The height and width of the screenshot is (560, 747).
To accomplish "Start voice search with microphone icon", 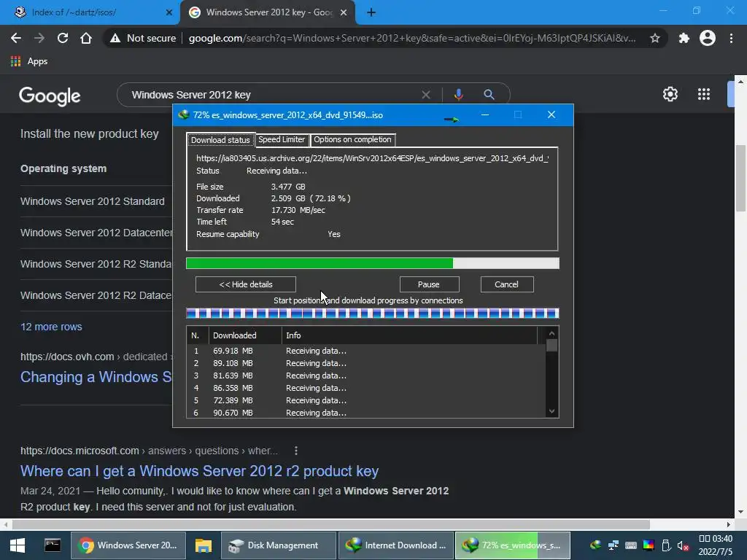I will point(458,95).
